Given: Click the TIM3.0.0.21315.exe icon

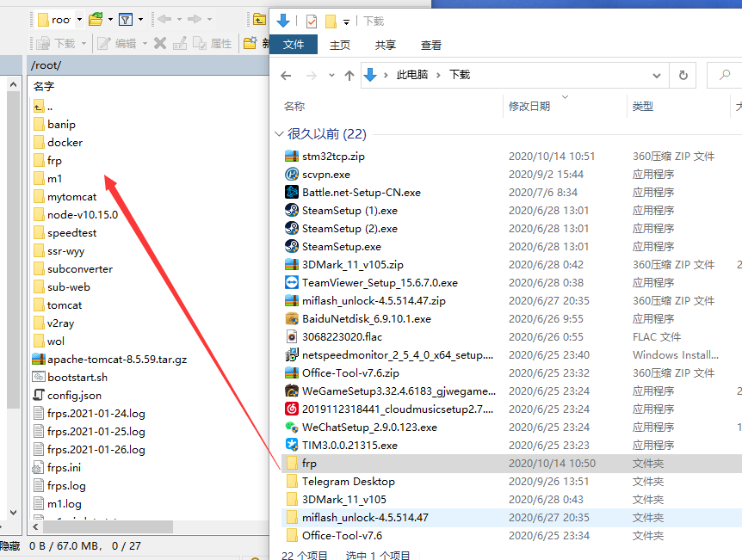Looking at the screenshot, I should pos(292,445).
